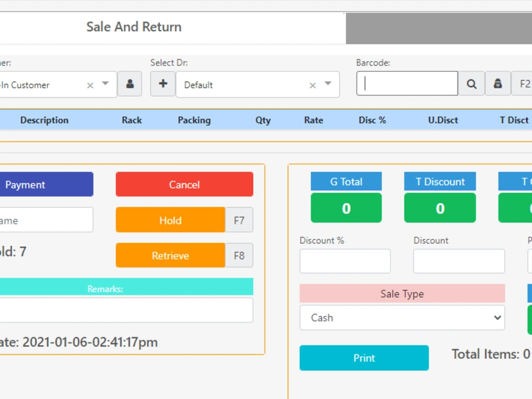Screen dimensions: 532x399
Task: Click the Select Dr: label
Action: 169,63
